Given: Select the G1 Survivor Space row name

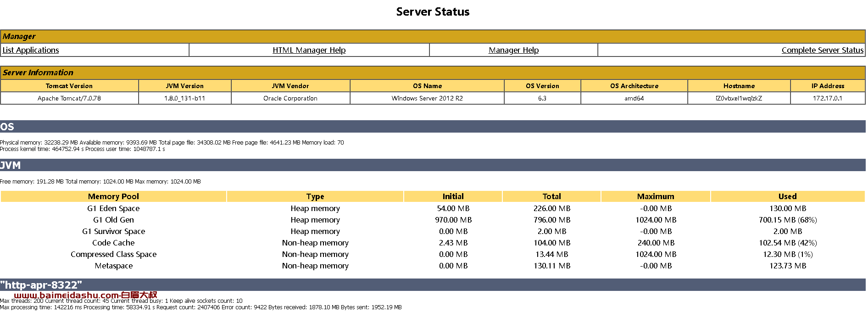Looking at the screenshot, I should pos(113,231).
